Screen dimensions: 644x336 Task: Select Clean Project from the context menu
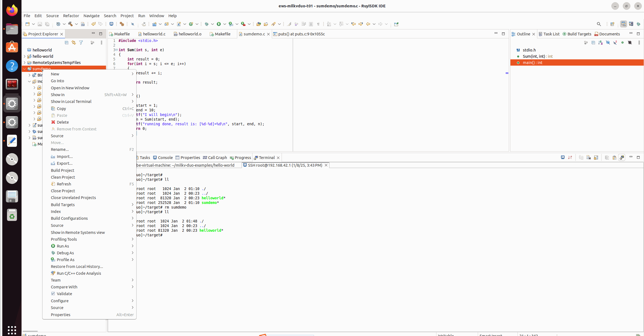tap(63, 177)
